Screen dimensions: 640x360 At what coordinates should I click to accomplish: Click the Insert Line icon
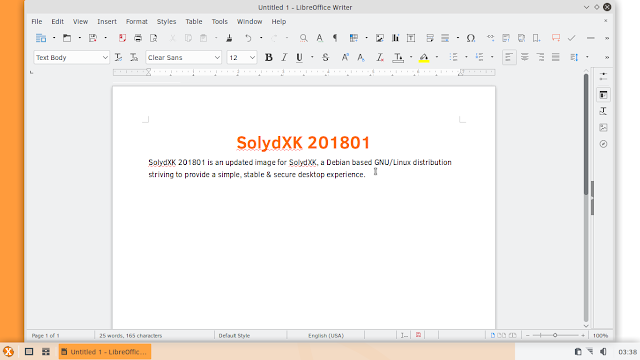click(x=591, y=38)
